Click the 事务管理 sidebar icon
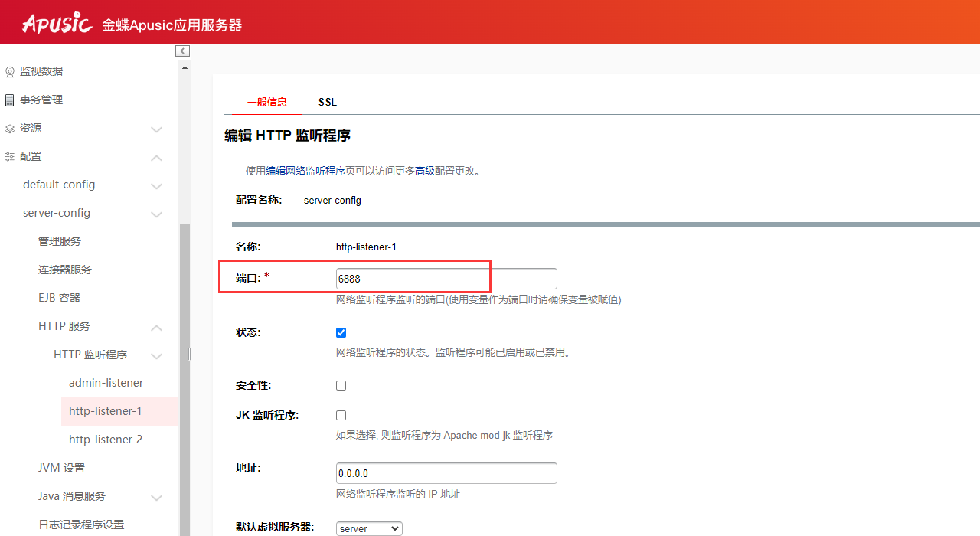 (x=10, y=100)
